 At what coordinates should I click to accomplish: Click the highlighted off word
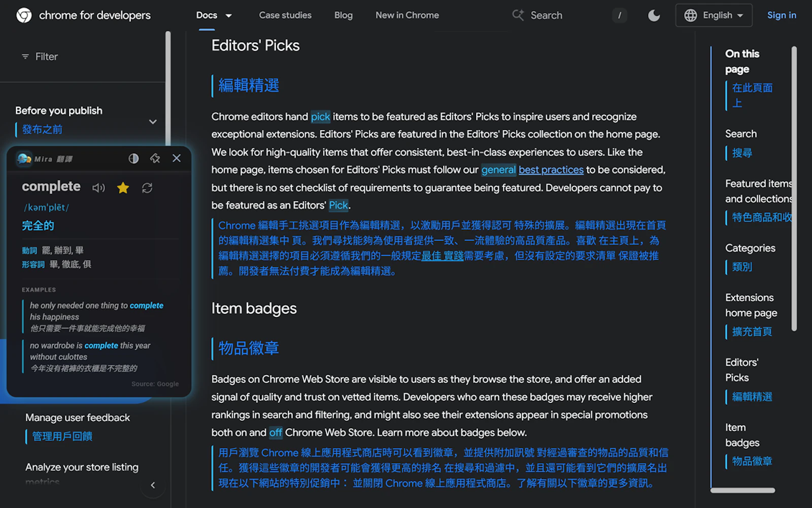[276, 433]
